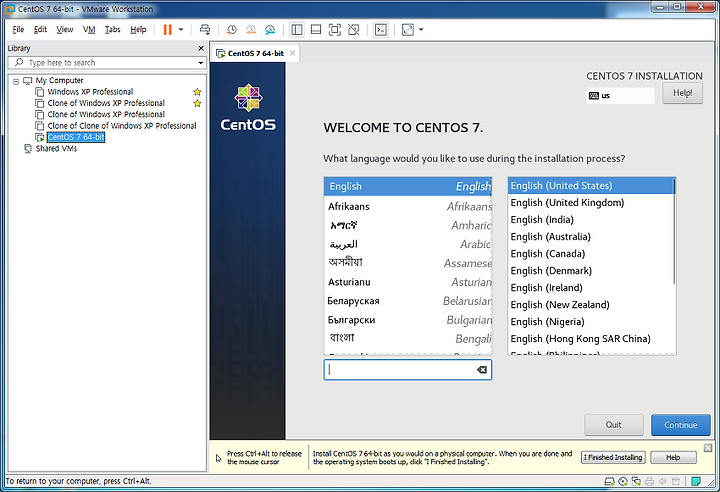
Task: Select CentOS 7 64-bit in library tree
Action: tap(76, 137)
